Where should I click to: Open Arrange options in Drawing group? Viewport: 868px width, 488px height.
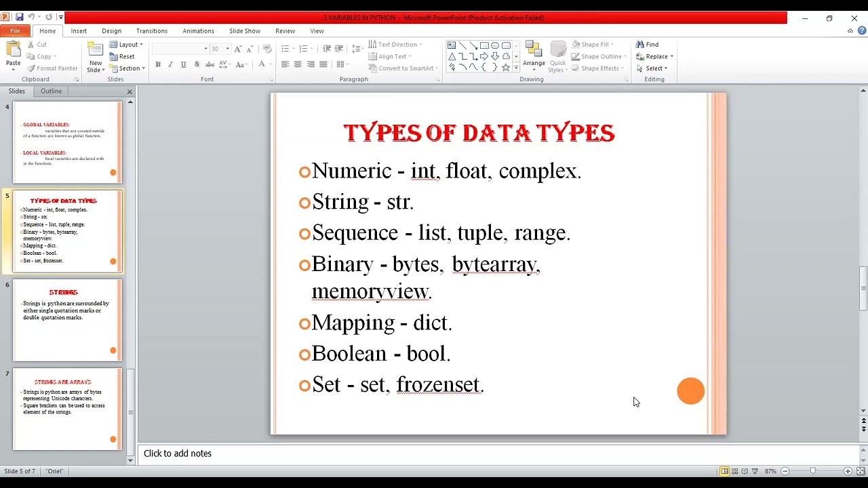(x=534, y=56)
